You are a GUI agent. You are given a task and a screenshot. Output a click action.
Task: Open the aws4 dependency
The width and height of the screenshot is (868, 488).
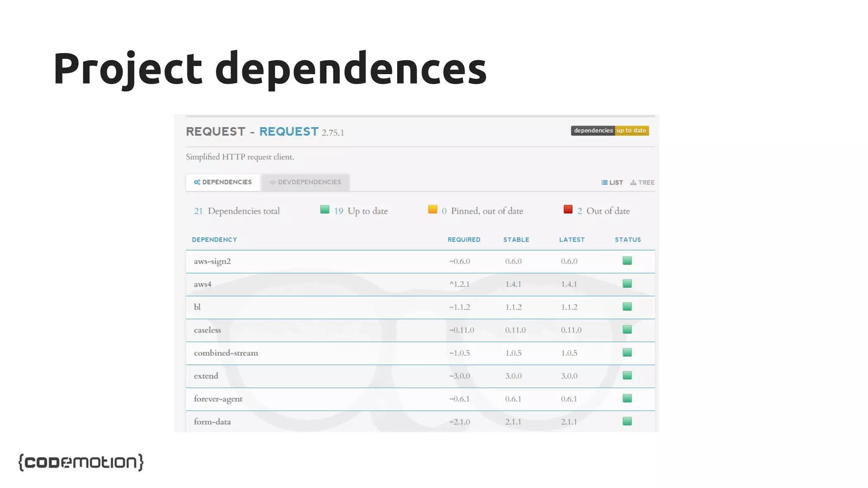tap(203, 284)
